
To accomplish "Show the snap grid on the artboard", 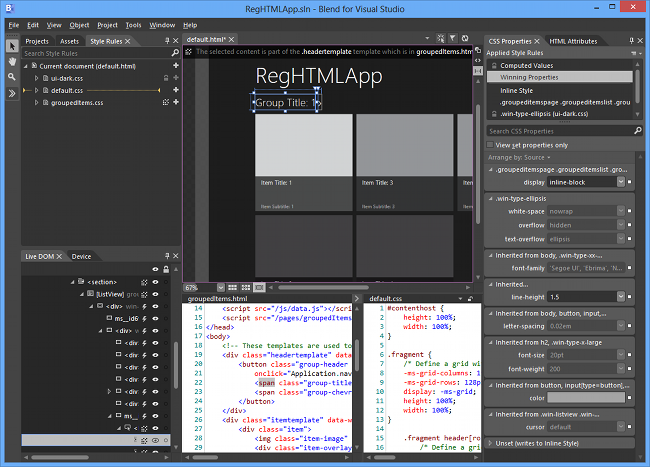I will [233, 287].
